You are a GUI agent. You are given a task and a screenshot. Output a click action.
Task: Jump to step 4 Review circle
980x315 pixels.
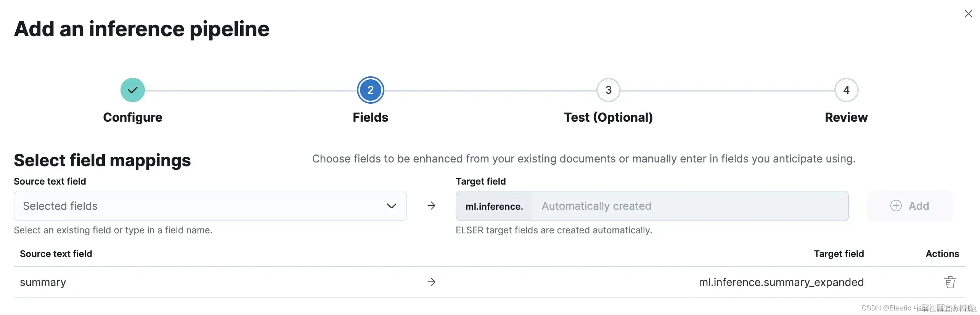pos(846,90)
